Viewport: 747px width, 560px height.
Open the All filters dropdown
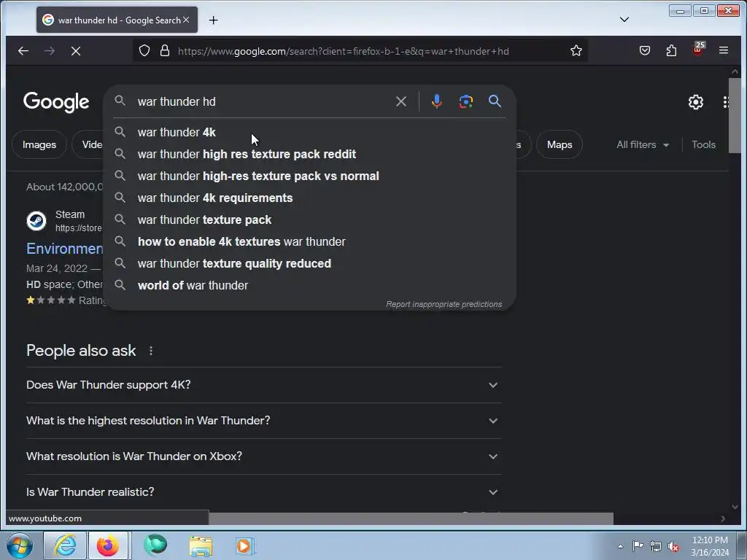coord(643,145)
